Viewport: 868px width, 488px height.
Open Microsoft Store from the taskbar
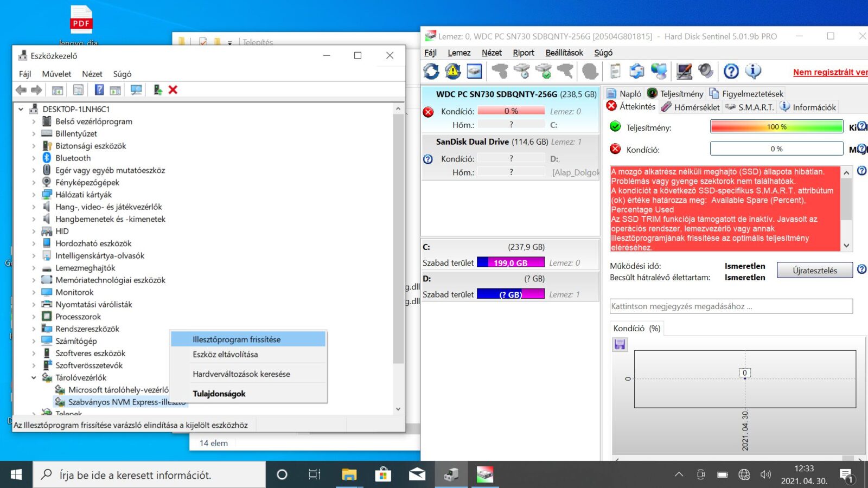point(383,475)
